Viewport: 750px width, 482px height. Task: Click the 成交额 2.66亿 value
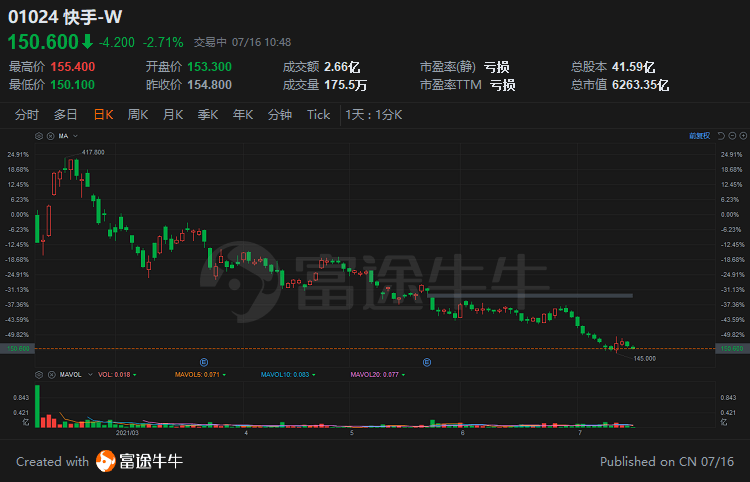[342, 67]
